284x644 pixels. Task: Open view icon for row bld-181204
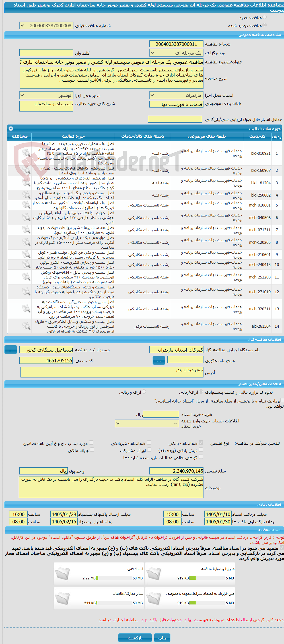coord(26,183)
